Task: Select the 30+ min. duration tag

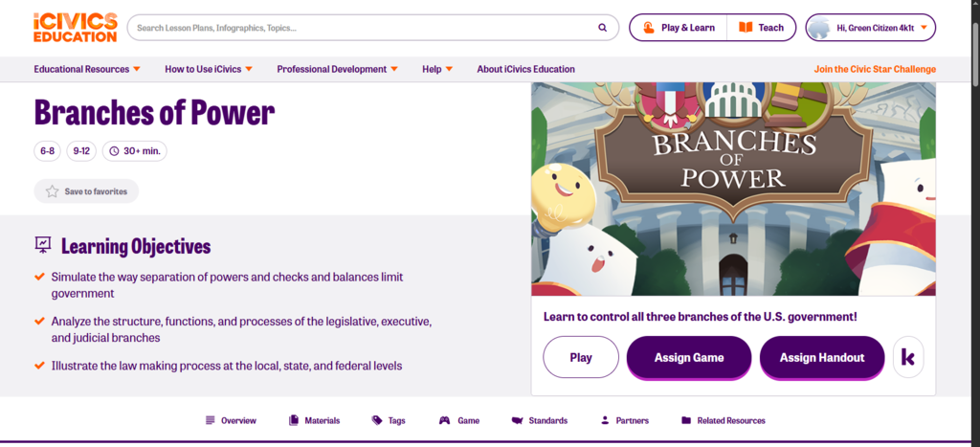Action: click(135, 150)
